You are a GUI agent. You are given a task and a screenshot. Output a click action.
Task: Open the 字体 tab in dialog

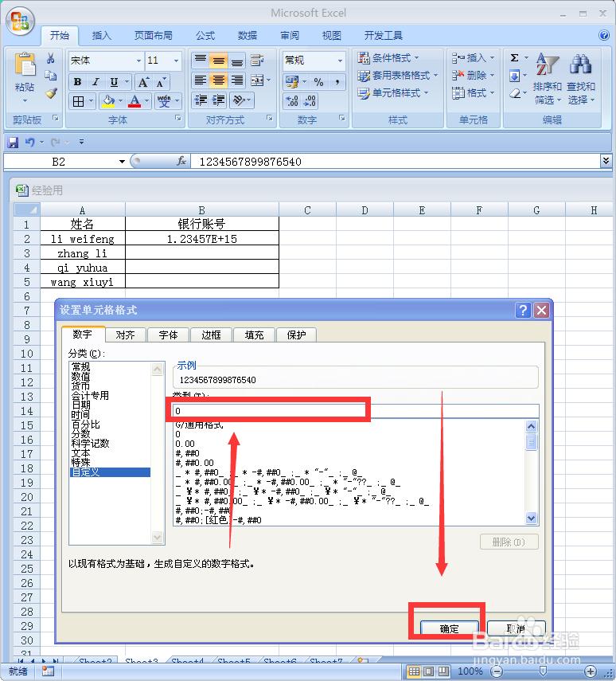pos(168,335)
